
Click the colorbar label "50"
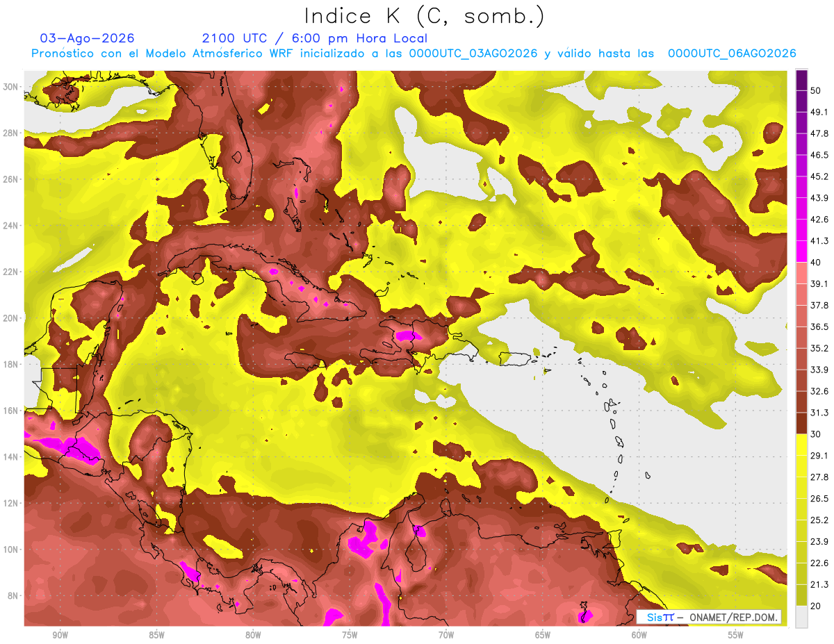[x=816, y=90]
